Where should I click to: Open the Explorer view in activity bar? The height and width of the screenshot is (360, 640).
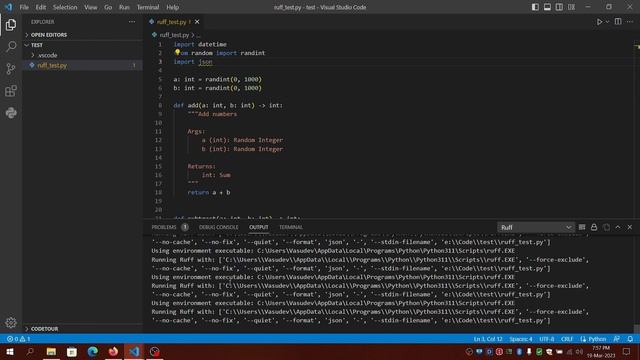pos(11,25)
